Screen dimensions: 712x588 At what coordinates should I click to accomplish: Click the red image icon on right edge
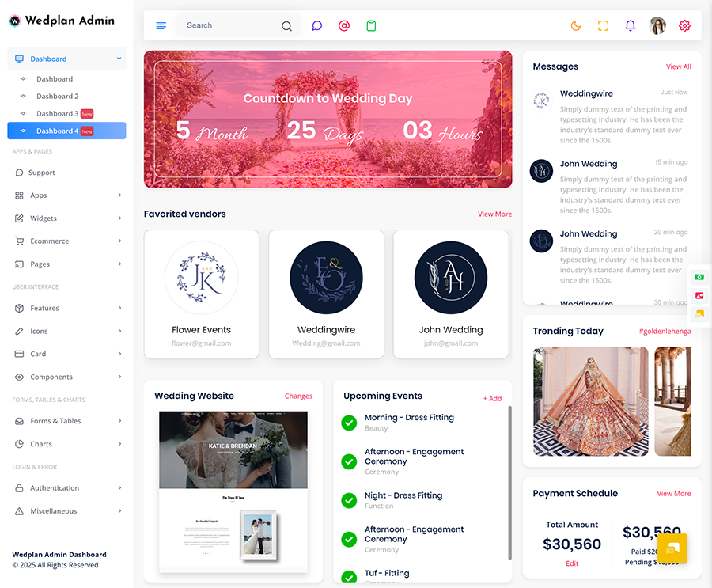coord(699,295)
